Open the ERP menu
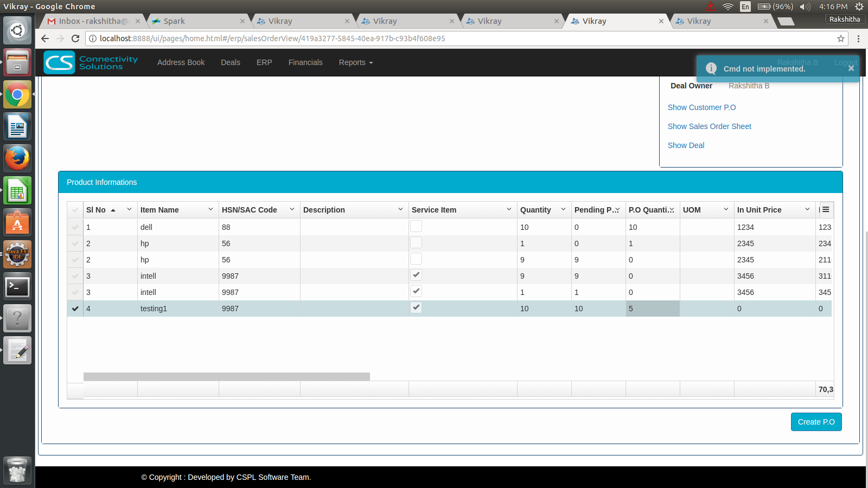The image size is (868, 488). point(264,62)
